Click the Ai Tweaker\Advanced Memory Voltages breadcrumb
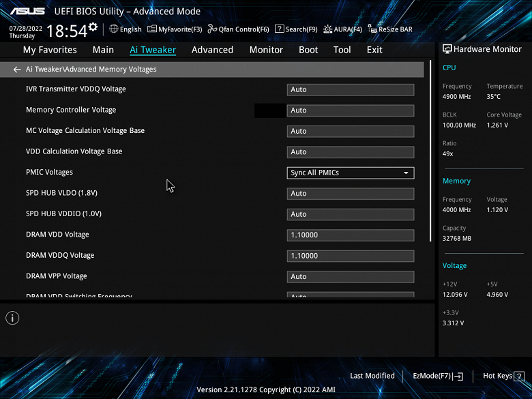 coord(91,69)
